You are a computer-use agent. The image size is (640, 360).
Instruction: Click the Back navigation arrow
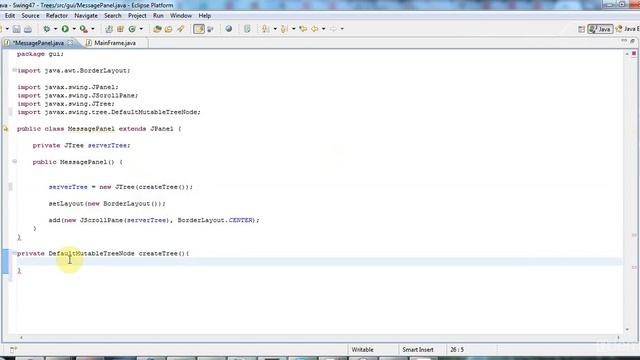pyautogui.click(x=315, y=29)
